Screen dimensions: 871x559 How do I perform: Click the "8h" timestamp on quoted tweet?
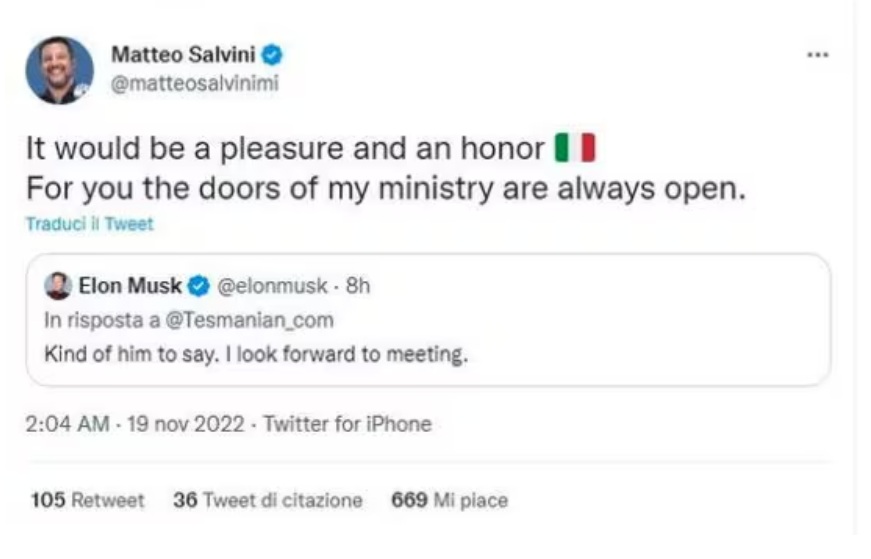click(x=358, y=287)
